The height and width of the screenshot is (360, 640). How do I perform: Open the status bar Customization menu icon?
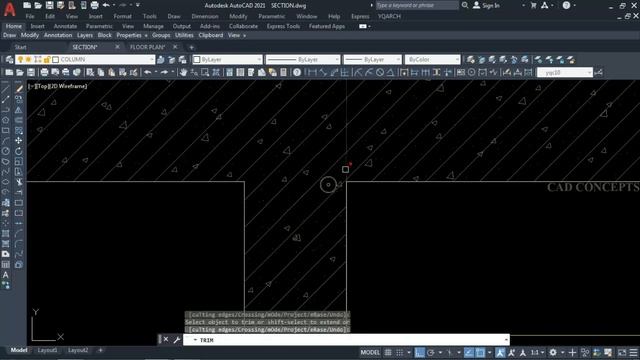633,352
